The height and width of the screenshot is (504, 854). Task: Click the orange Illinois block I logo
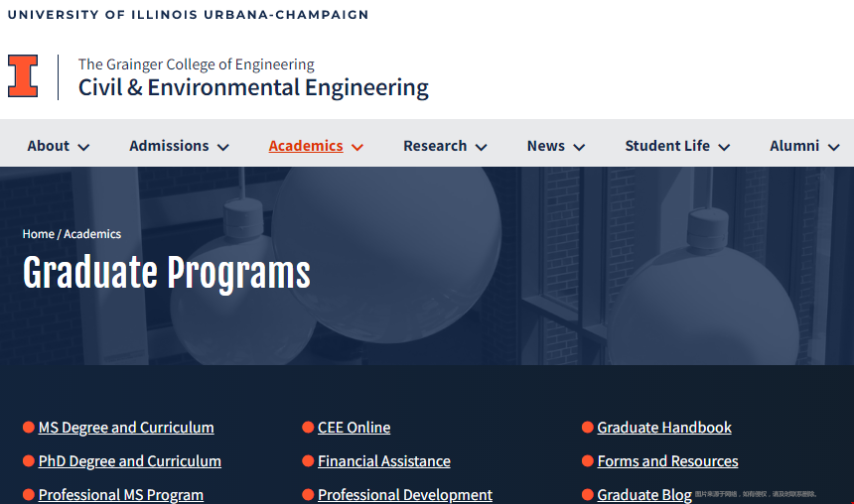click(23, 76)
